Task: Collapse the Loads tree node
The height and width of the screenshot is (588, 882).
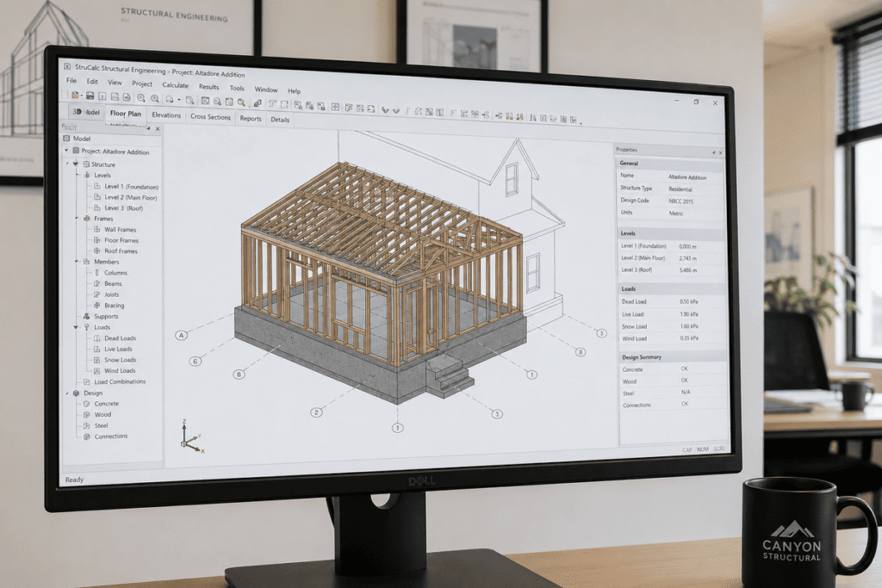Action: pos(76,326)
